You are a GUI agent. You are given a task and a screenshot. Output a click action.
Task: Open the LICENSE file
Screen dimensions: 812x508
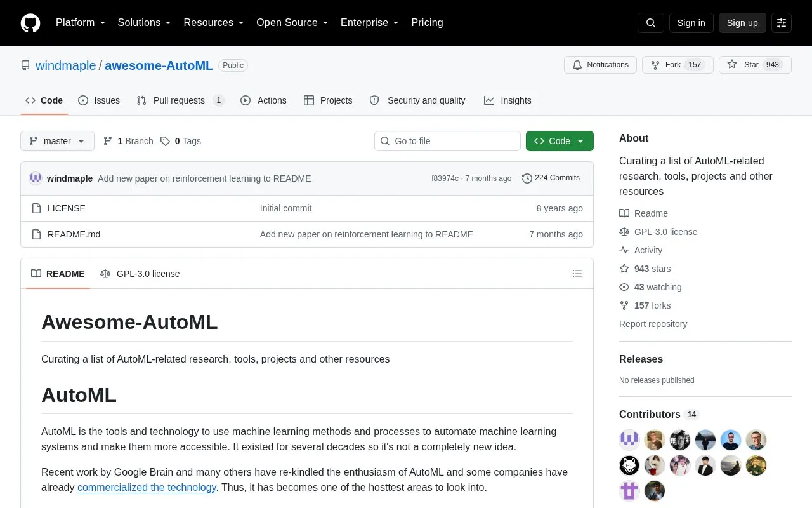tap(67, 208)
